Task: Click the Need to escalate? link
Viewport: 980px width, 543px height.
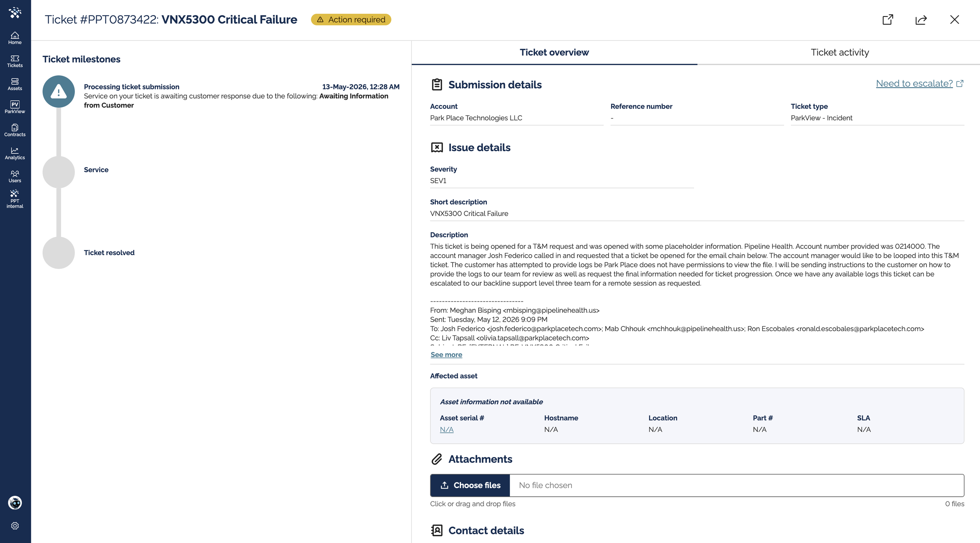Action: coord(914,84)
